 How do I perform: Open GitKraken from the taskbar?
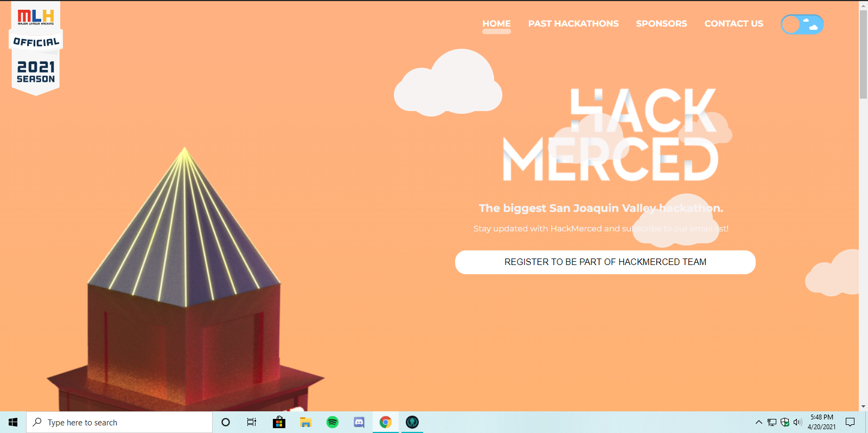click(412, 422)
